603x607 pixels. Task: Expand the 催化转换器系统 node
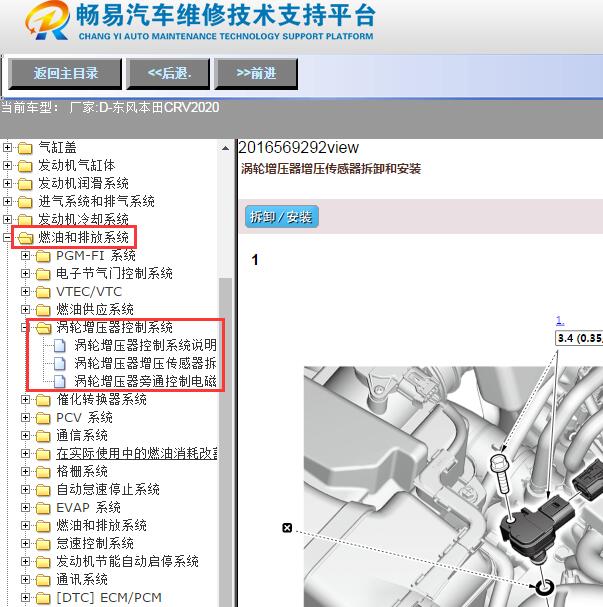click(25, 400)
